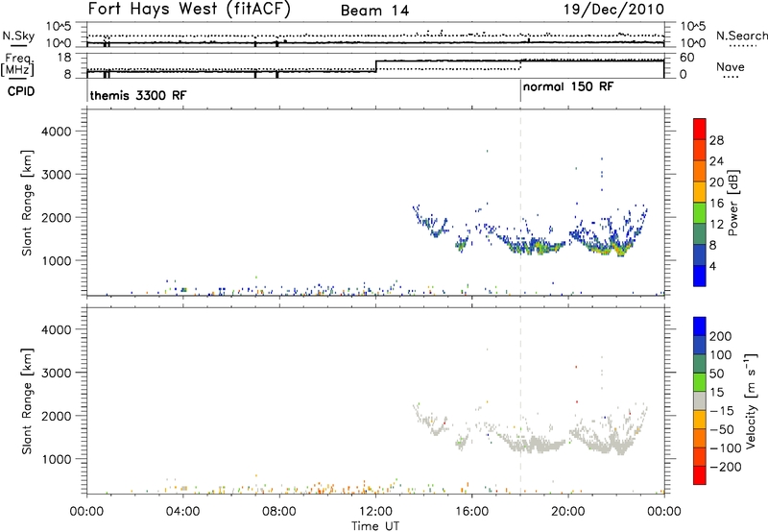Click the '18' frequency axis tick
This screenshot has height=532, width=768.
[64, 58]
